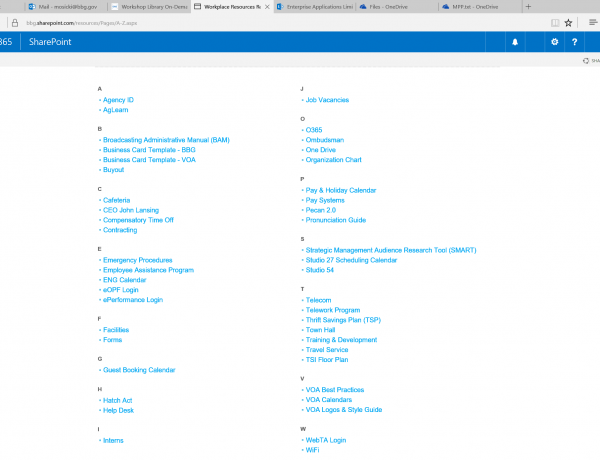Open the Facilities link
Image resolution: width=600 pixels, height=460 pixels.
pyautogui.click(x=116, y=330)
